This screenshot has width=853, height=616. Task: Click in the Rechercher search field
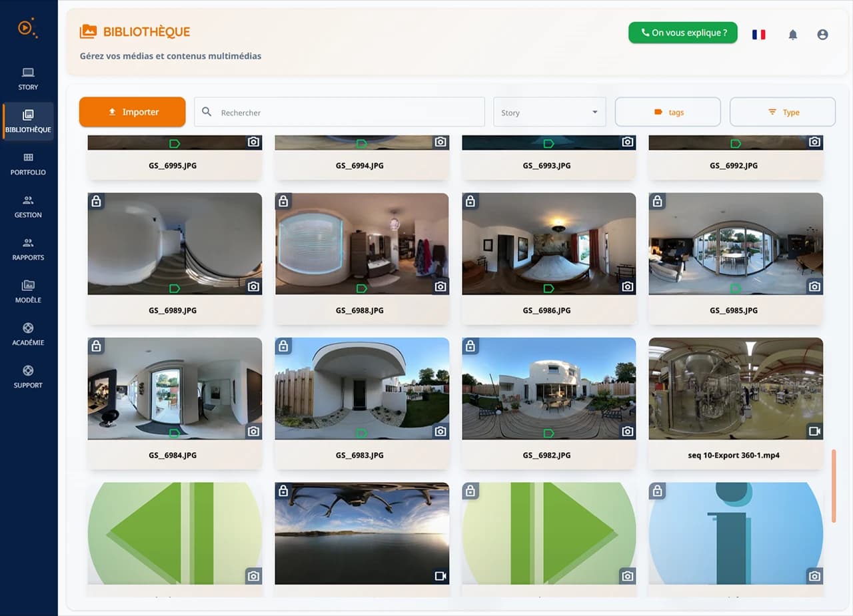pos(339,112)
